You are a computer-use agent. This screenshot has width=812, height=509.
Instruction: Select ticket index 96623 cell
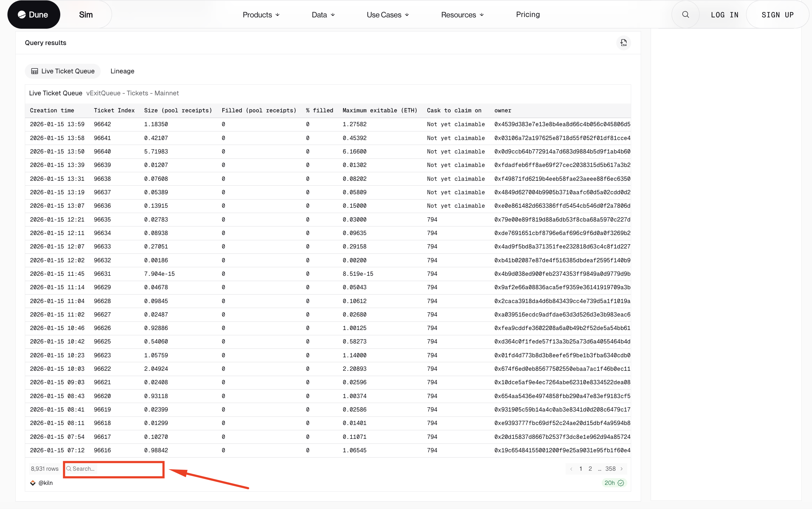coord(102,356)
